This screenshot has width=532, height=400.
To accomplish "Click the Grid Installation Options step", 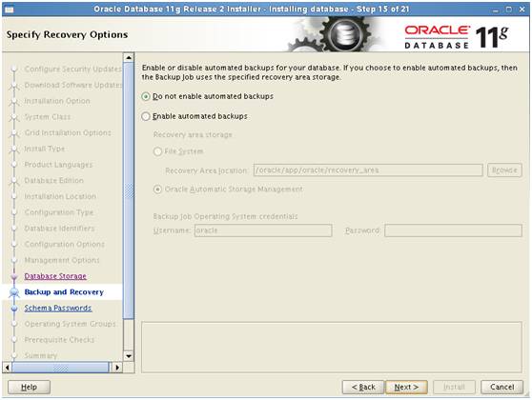I will click(68, 133).
